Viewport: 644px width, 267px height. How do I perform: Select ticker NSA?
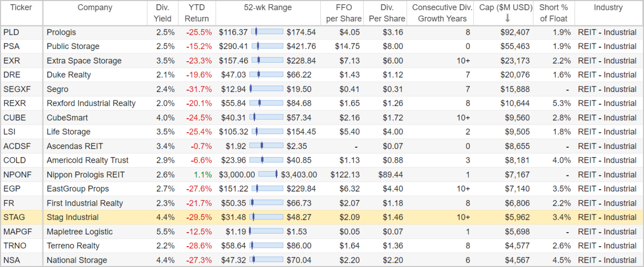[x=11, y=260]
